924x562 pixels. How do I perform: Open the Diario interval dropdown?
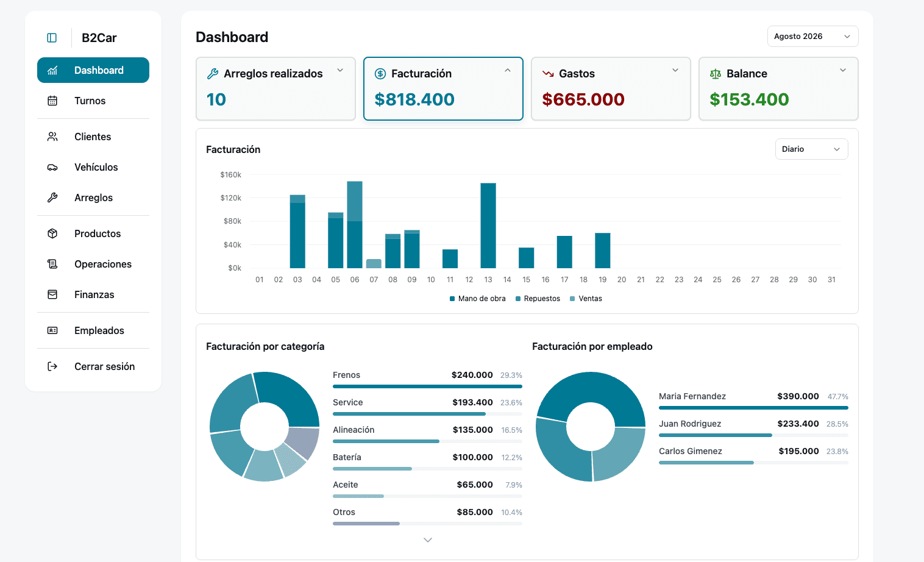coord(811,149)
